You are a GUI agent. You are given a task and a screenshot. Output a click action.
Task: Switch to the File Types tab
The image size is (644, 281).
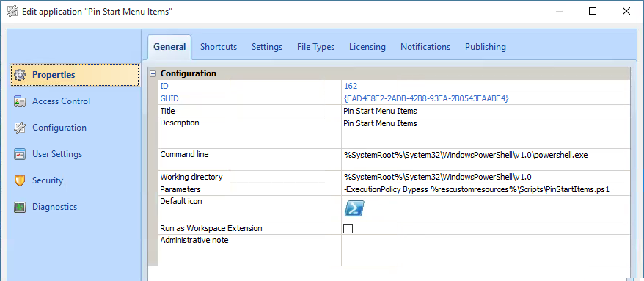tap(316, 47)
